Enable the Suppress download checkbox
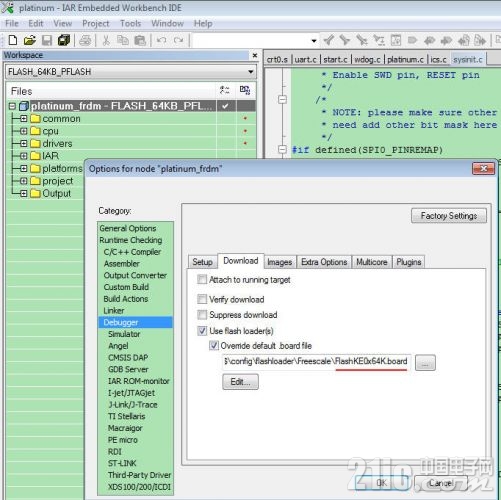The width and height of the screenshot is (501, 500). 202,314
